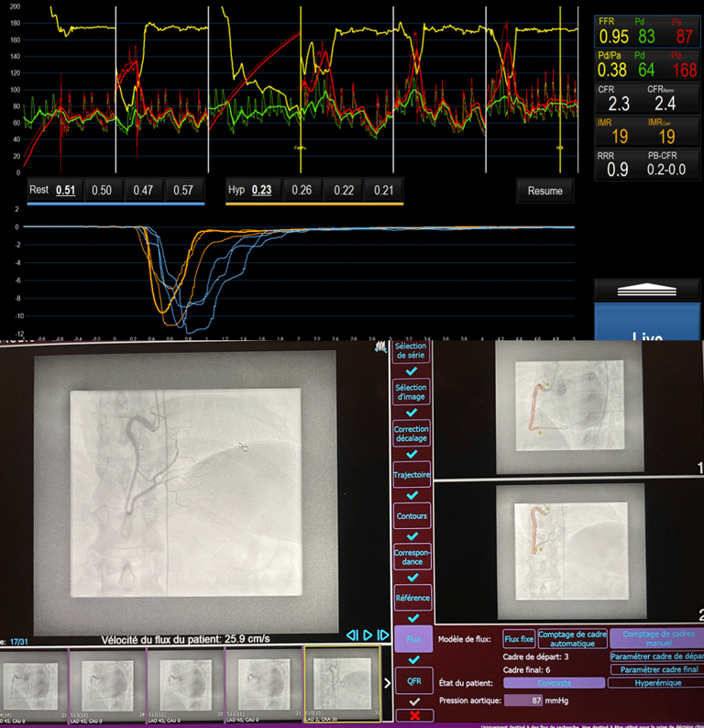Click the red X cancel button below QFR
The height and width of the screenshot is (728, 704).
(x=414, y=715)
